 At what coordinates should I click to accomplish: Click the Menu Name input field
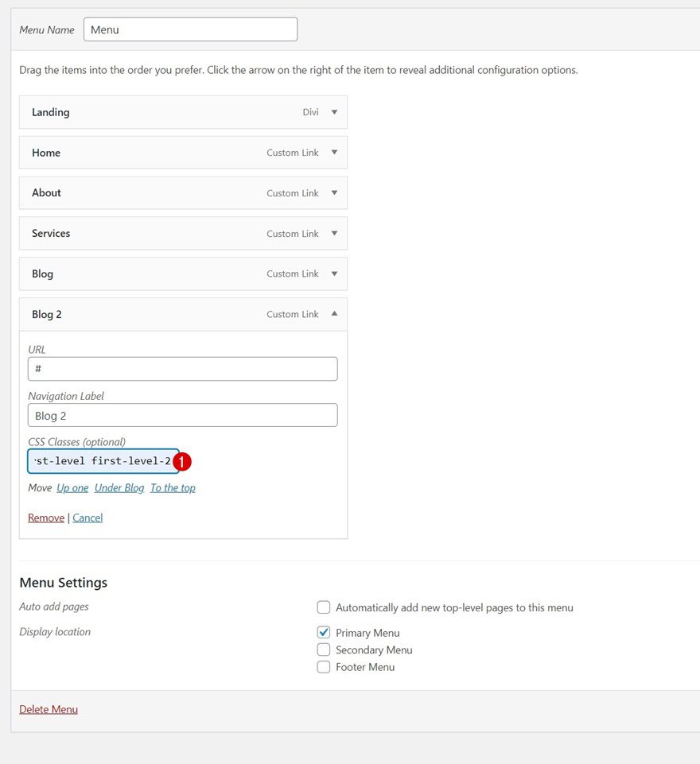tap(190, 29)
